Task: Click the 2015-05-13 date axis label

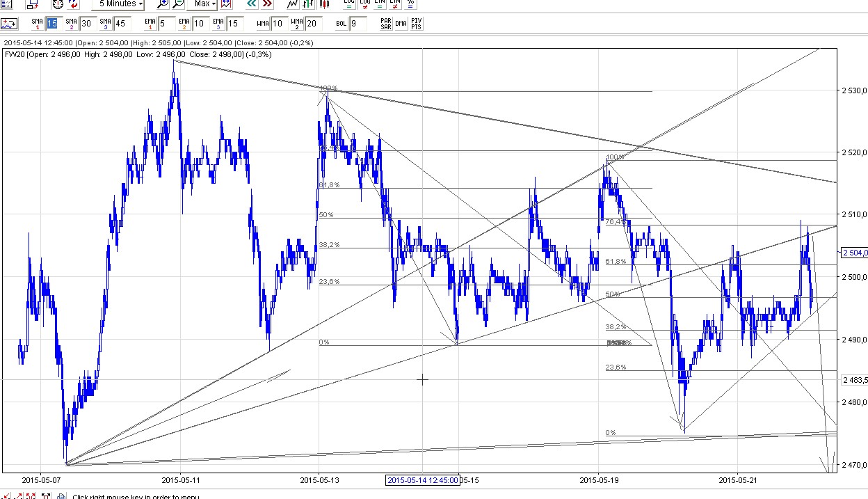Action: tap(320, 480)
